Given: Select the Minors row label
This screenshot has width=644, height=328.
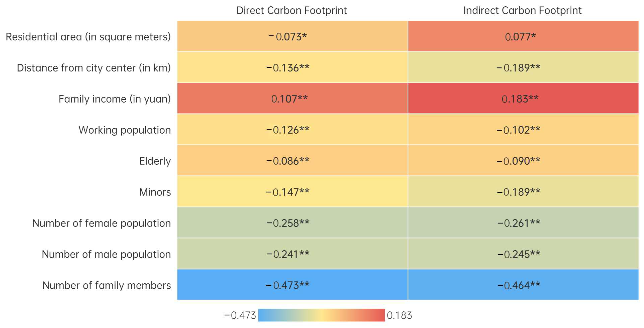Looking at the screenshot, I should click(155, 192).
